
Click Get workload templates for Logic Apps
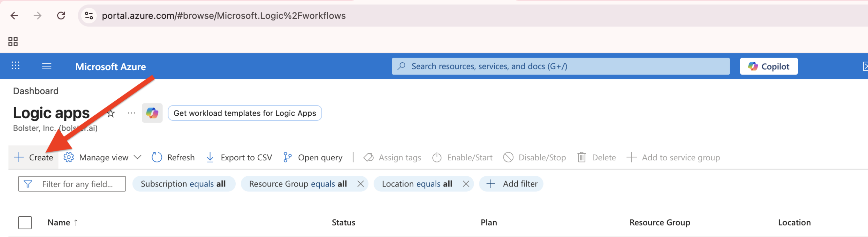(244, 113)
